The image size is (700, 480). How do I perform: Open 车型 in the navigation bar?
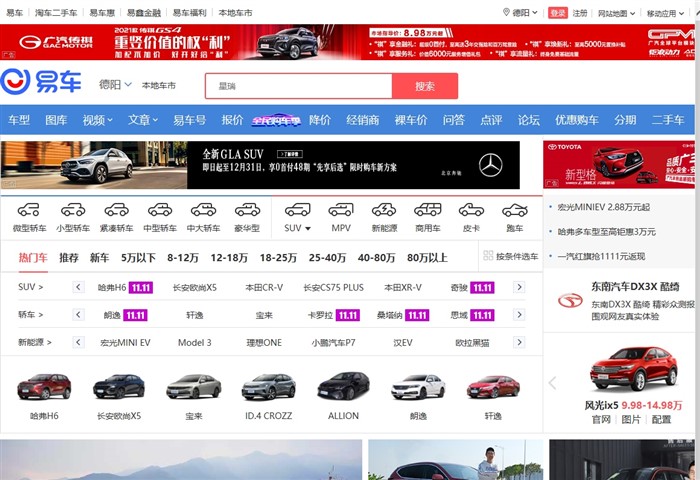(19, 120)
